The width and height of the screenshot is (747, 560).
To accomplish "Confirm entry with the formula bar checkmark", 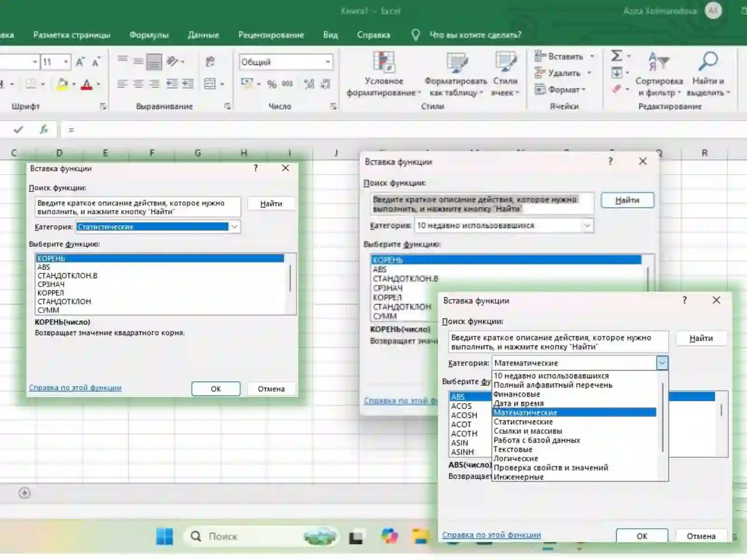I will coord(18,129).
